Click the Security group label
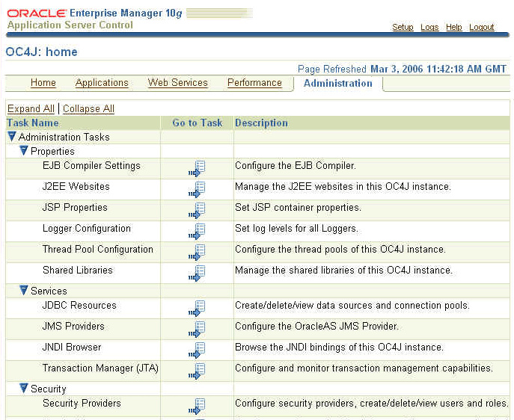Image resolution: width=514 pixels, height=420 pixels. (x=49, y=389)
